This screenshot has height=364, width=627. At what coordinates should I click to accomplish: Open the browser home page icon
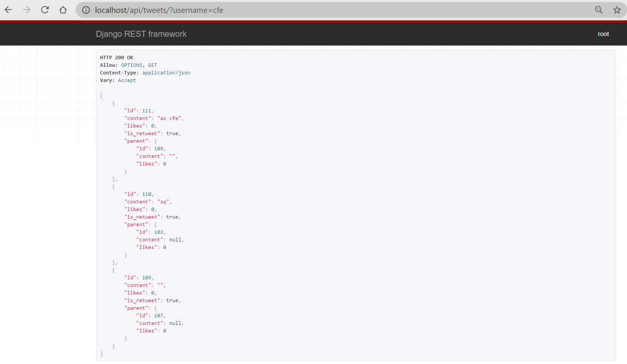point(63,10)
